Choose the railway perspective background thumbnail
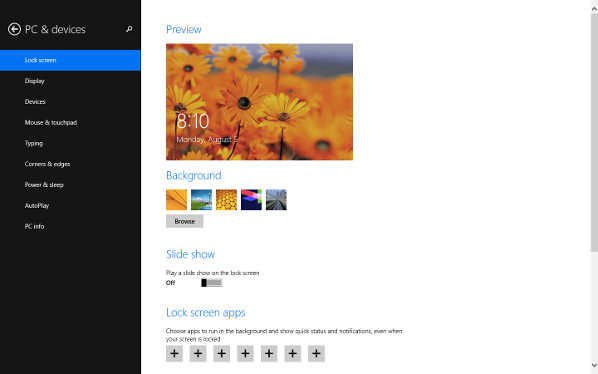 click(276, 200)
